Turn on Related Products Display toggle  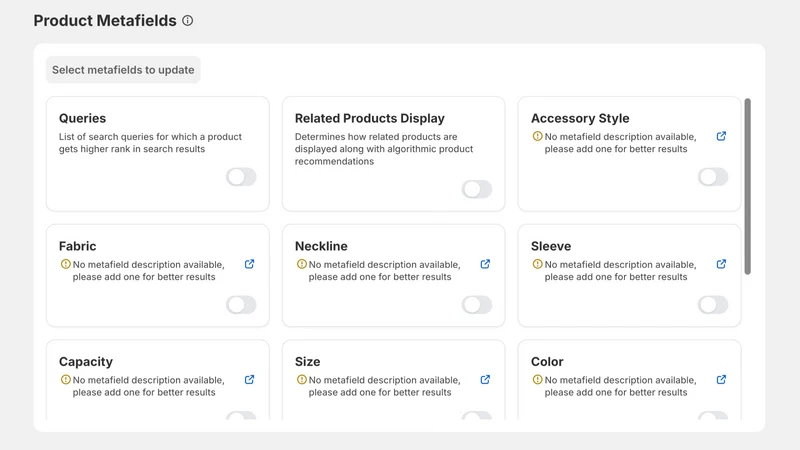(477, 189)
